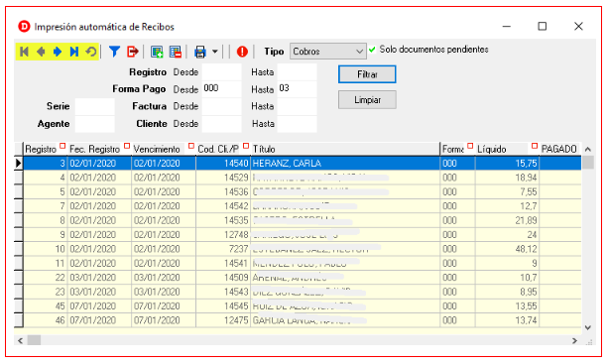The width and height of the screenshot is (609, 364).
Task: Click client code 14541 cell
Action: [x=223, y=264]
